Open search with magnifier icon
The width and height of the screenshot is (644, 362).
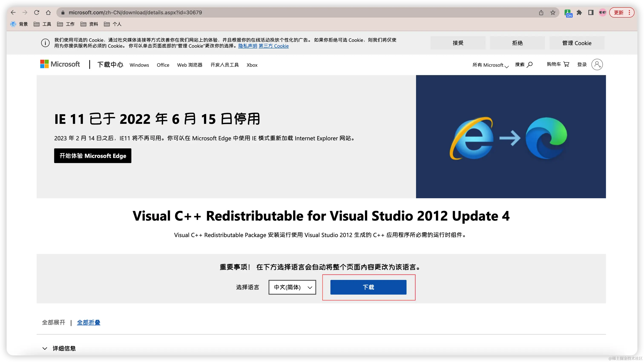click(x=529, y=65)
